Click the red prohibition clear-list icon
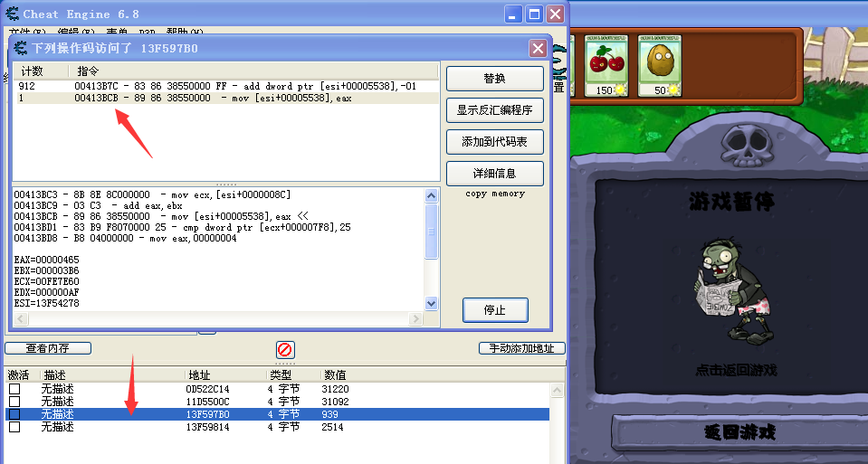 (285, 349)
